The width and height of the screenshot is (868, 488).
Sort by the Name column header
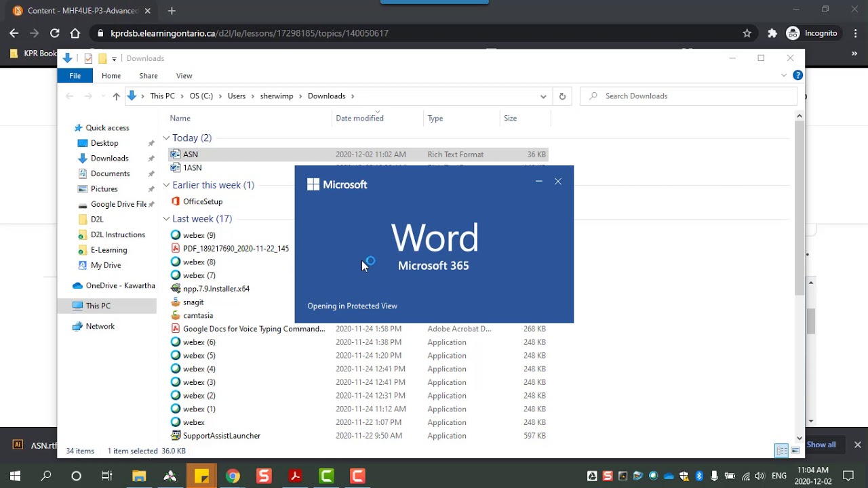pos(180,118)
